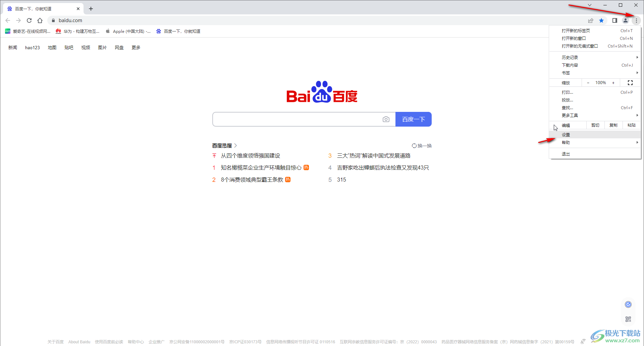644x346 pixels.
Task: Open a new tab with the plus icon
Action: [x=91, y=9]
